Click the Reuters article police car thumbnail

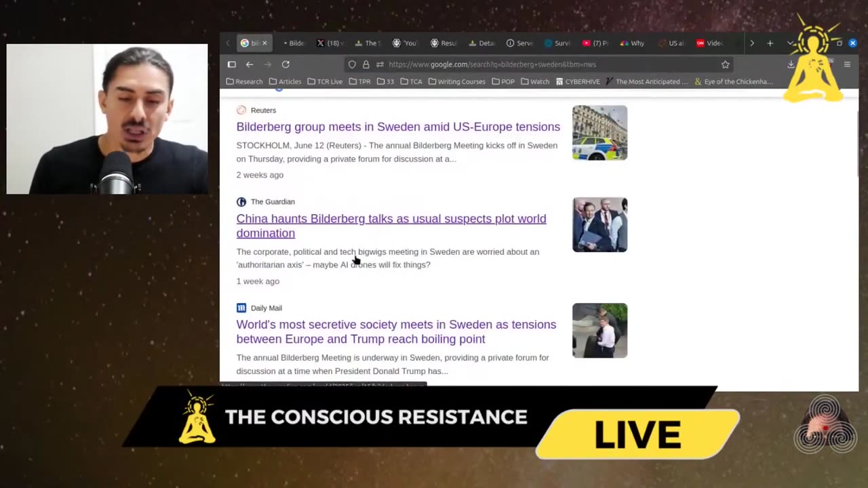[599, 133]
